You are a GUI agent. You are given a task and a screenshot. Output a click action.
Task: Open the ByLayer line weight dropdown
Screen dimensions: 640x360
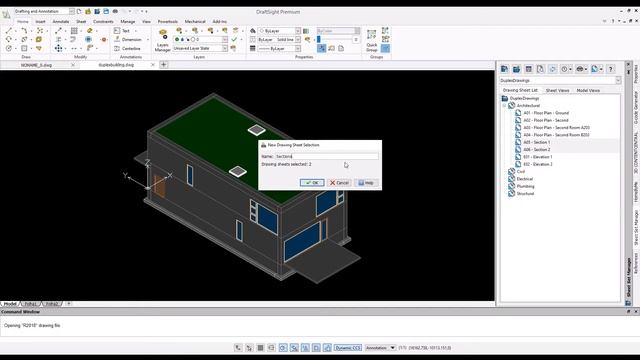click(298, 49)
